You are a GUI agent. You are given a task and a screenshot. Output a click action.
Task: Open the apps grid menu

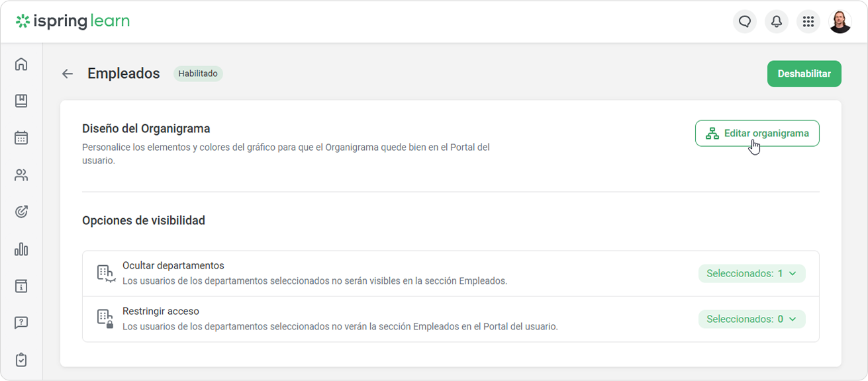coord(808,22)
